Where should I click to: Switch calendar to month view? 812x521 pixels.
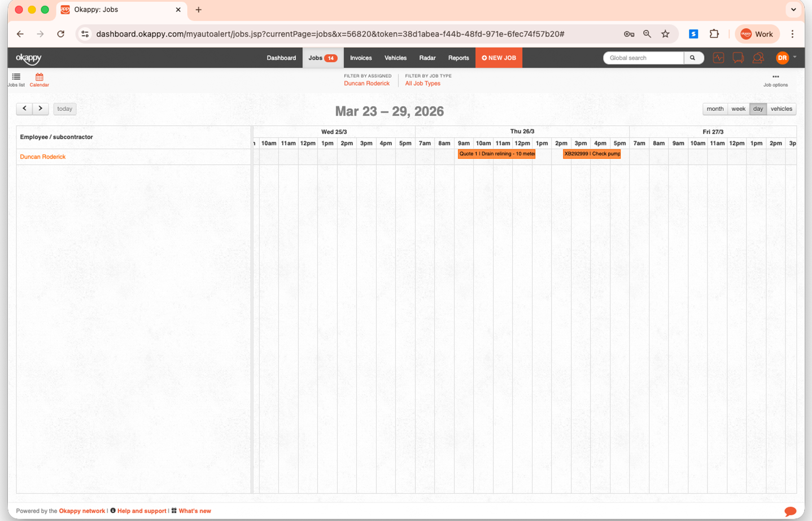(714, 109)
